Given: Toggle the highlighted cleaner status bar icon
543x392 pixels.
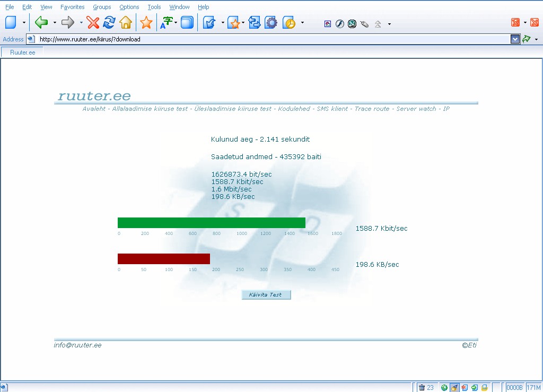Looking at the screenshot, I should click(454, 388).
